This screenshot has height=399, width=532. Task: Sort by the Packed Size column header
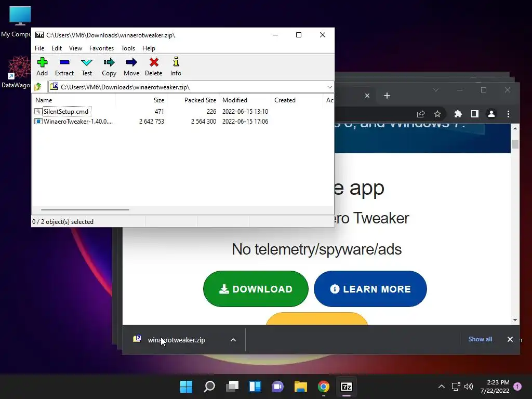click(193, 100)
